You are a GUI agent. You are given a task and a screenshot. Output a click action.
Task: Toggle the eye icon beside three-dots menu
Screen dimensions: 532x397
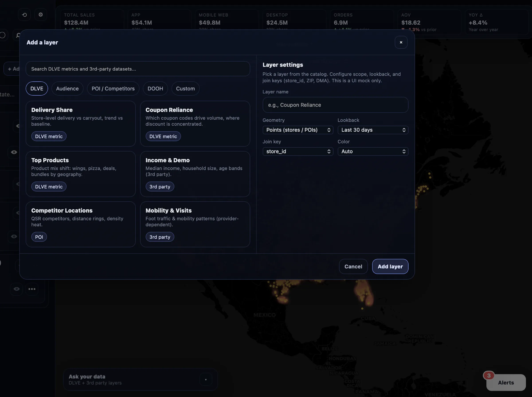(x=16, y=289)
